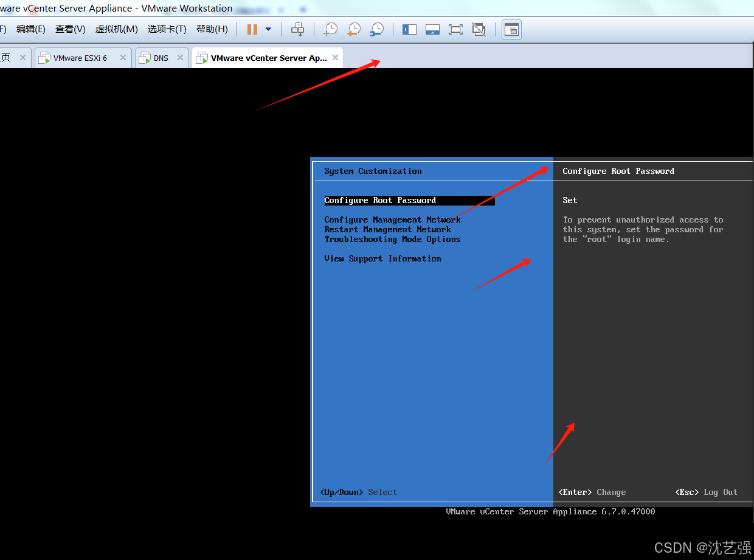Image resolution: width=754 pixels, height=560 pixels.
Task: Click the full screen mode icon
Action: pos(455,29)
